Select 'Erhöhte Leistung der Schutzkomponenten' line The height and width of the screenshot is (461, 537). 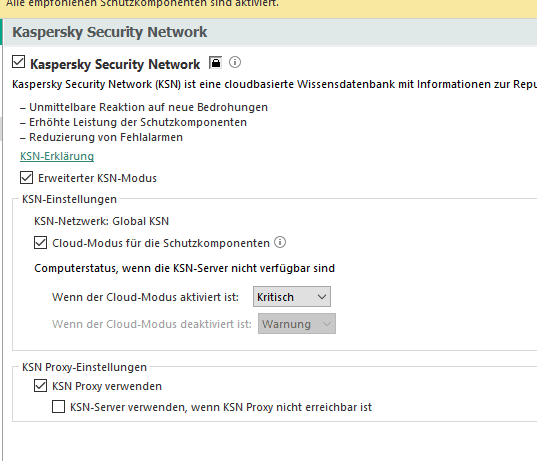[x=134, y=122]
